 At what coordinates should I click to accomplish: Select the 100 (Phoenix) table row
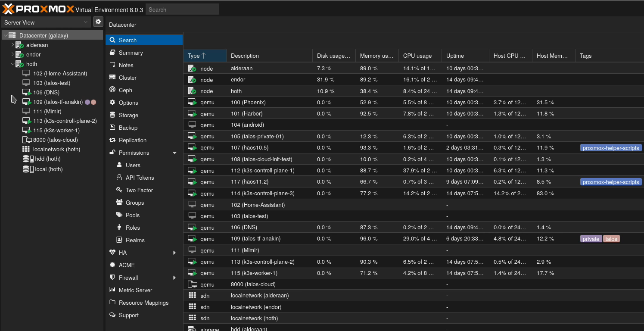pos(414,102)
